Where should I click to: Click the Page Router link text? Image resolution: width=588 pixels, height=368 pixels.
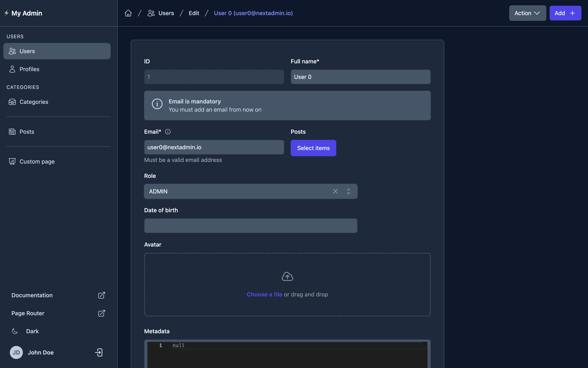[28, 313]
